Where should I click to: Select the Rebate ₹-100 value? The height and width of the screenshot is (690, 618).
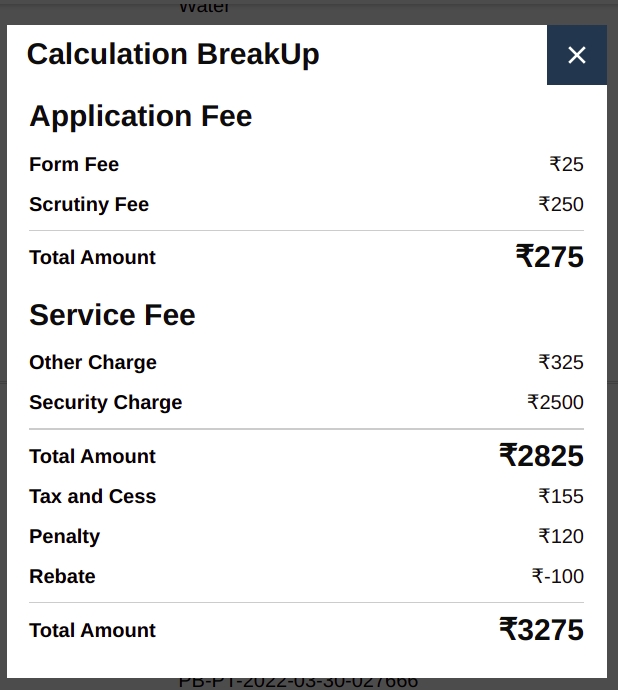point(558,576)
